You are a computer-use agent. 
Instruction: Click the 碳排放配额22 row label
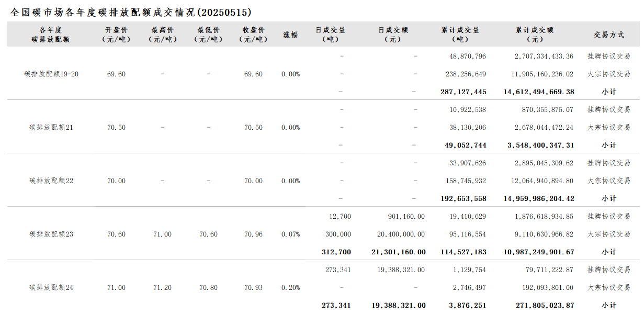click(x=51, y=181)
